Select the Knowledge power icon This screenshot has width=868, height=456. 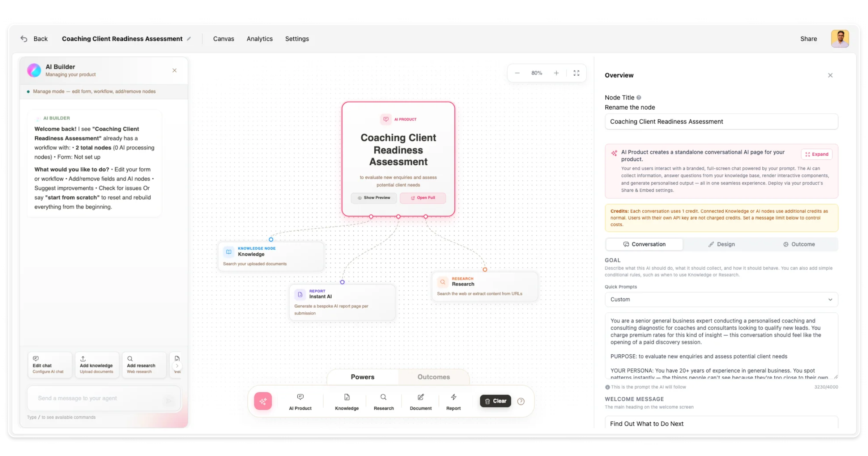[x=346, y=402]
